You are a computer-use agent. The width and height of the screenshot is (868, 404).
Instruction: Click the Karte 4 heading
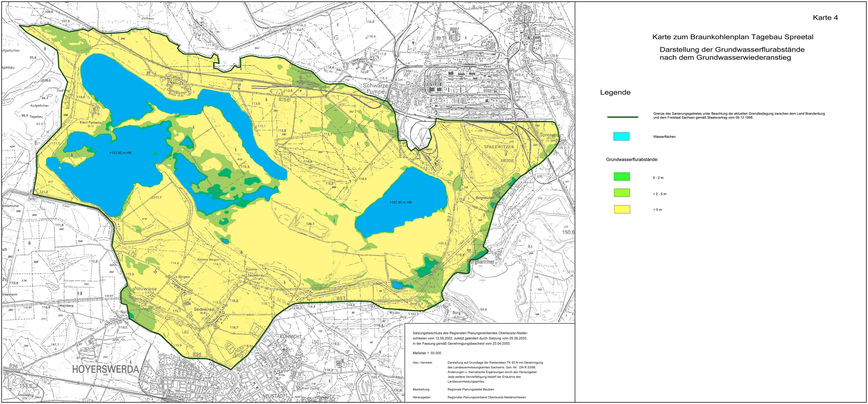[x=825, y=18]
